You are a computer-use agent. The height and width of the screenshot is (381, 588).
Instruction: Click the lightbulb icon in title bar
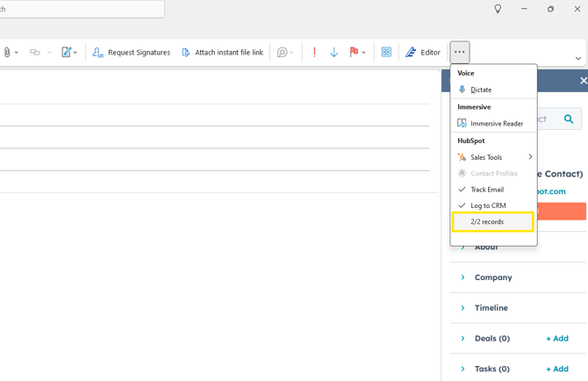click(498, 9)
